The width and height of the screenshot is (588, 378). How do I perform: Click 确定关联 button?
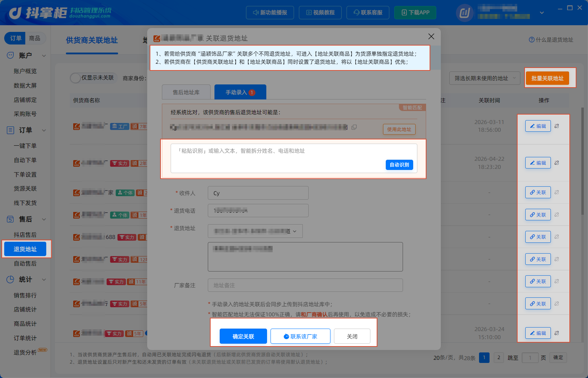click(243, 336)
